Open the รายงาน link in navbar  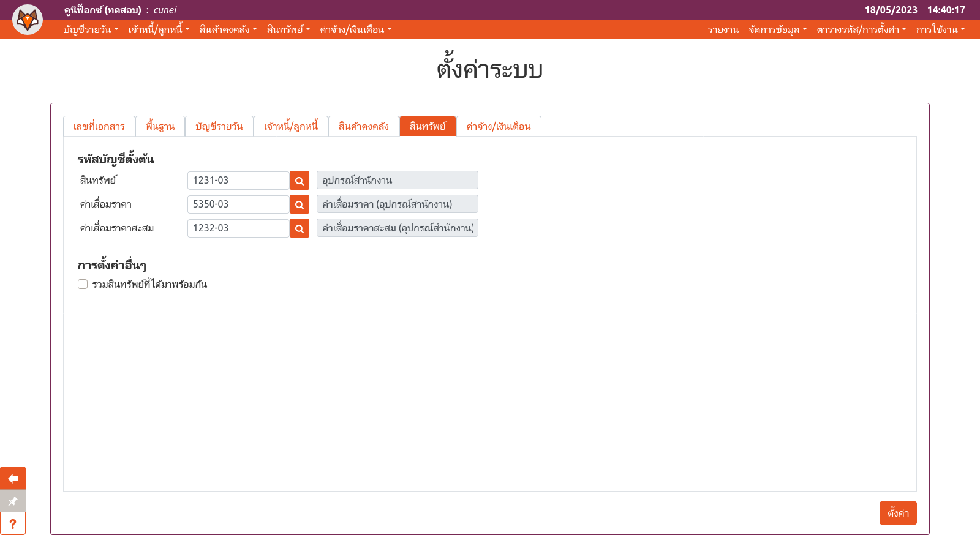click(723, 29)
